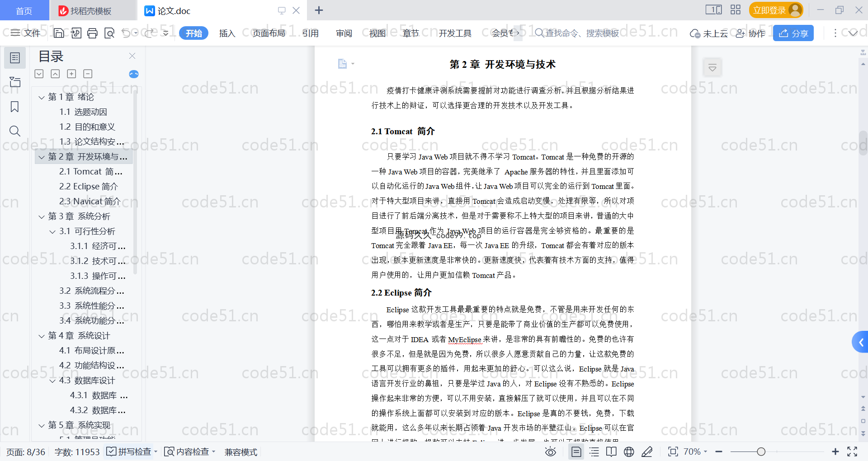Click expand all headings icon in 目录
Viewport: 868px width, 461px height.
click(x=39, y=74)
